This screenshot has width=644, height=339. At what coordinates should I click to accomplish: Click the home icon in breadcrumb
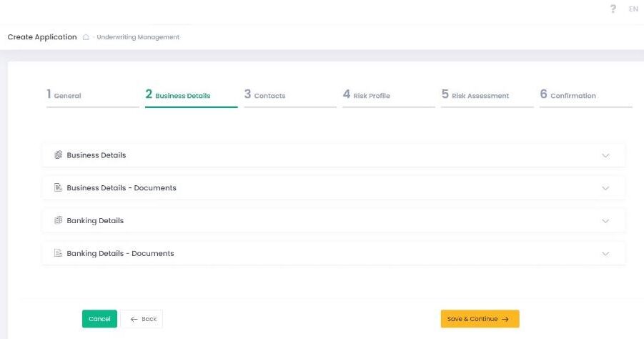pyautogui.click(x=86, y=37)
